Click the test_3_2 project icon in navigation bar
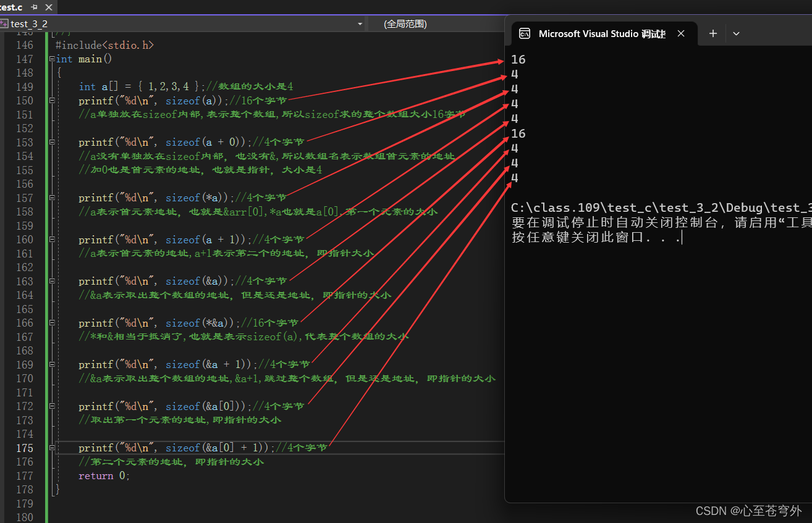Image resolution: width=812 pixels, height=523 pixels. point(4,24)
